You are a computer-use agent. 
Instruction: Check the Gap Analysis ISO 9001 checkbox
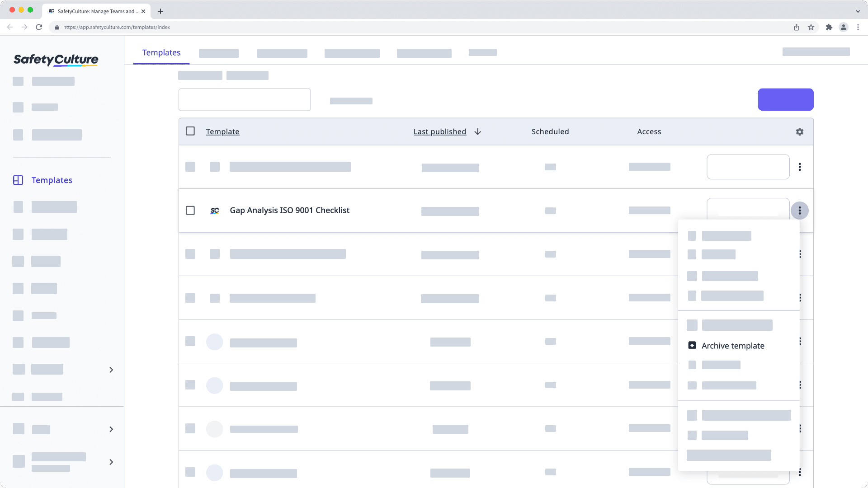[190, 211]
